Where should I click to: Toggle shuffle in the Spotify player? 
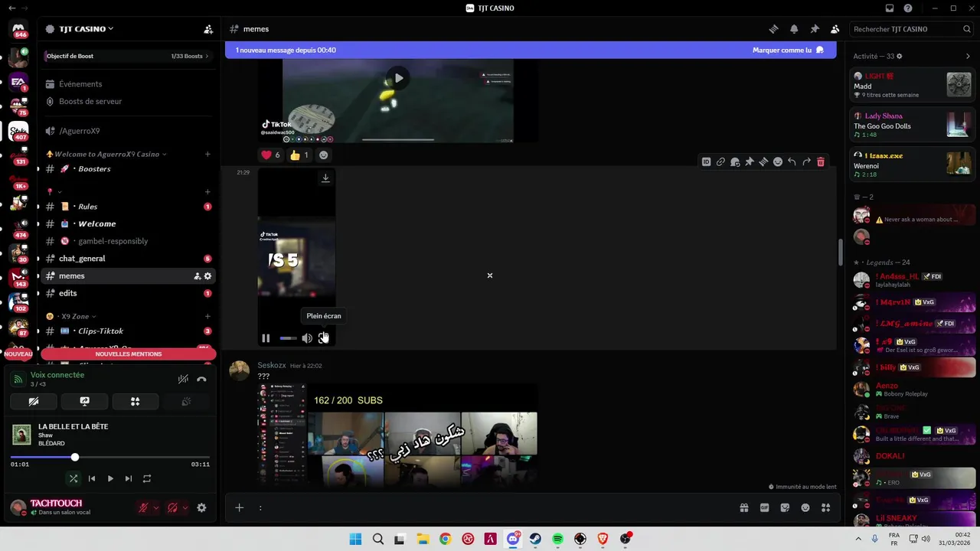[73, 478]
